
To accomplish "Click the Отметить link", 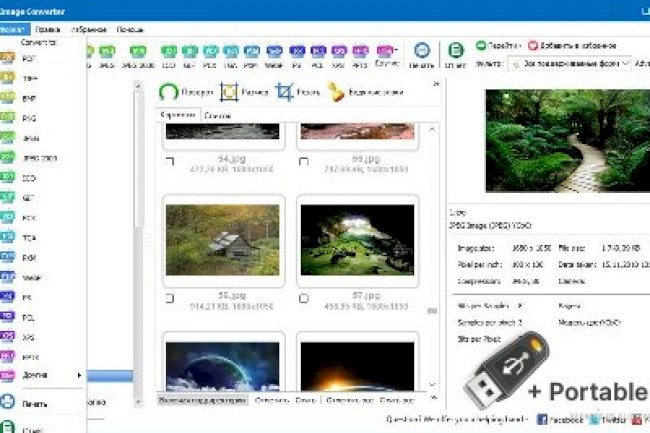I will coord(272,400).
